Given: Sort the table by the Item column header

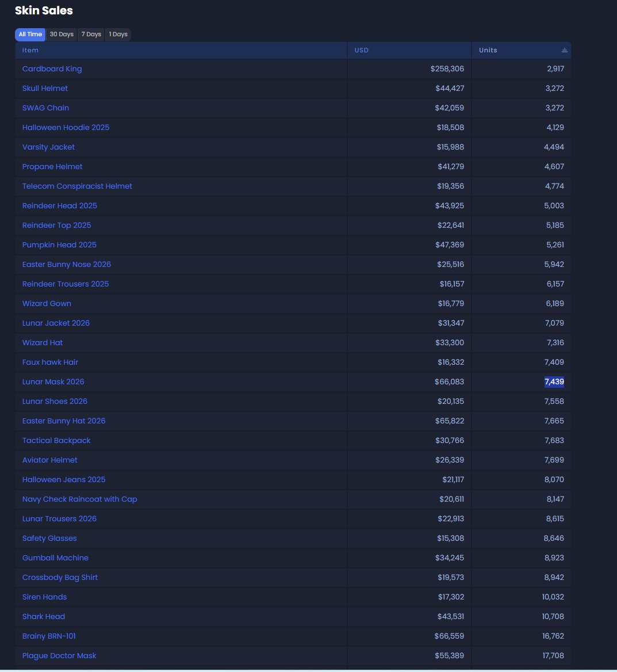Looking at the screenshot, I should point(30,50).
